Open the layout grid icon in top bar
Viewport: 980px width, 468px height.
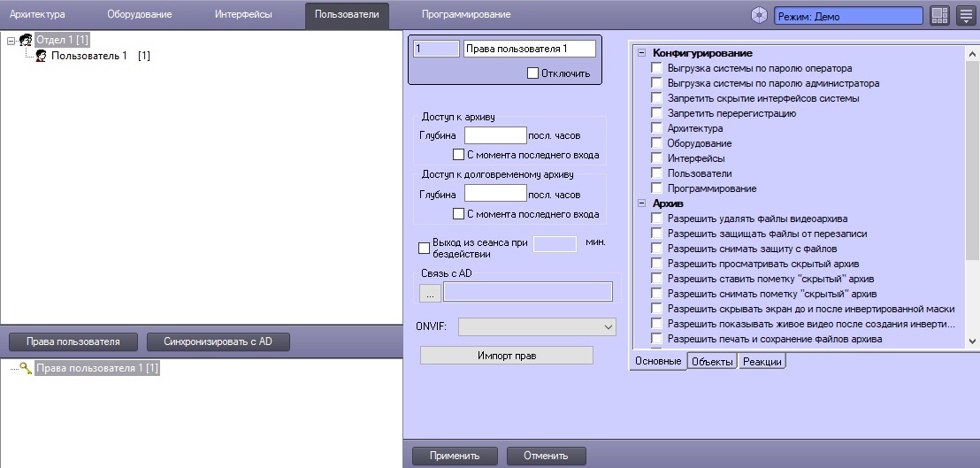(x=939, y=16)
